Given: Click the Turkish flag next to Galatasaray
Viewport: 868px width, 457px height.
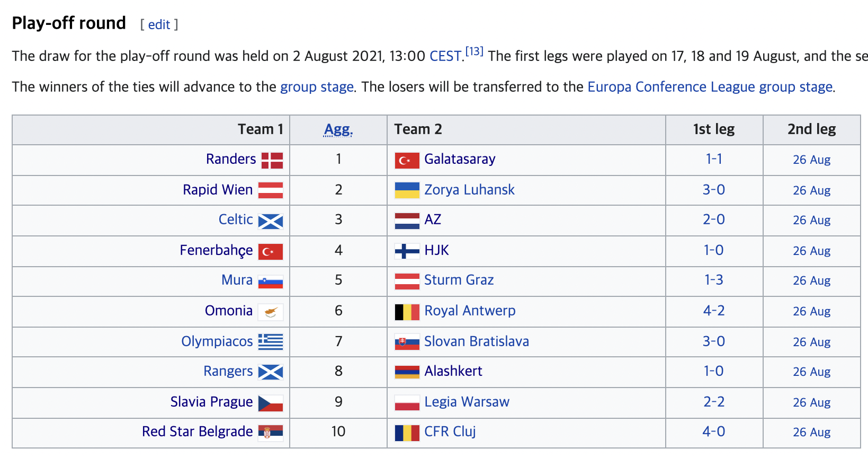Looking at the screenshot, I should coord(407,161).
